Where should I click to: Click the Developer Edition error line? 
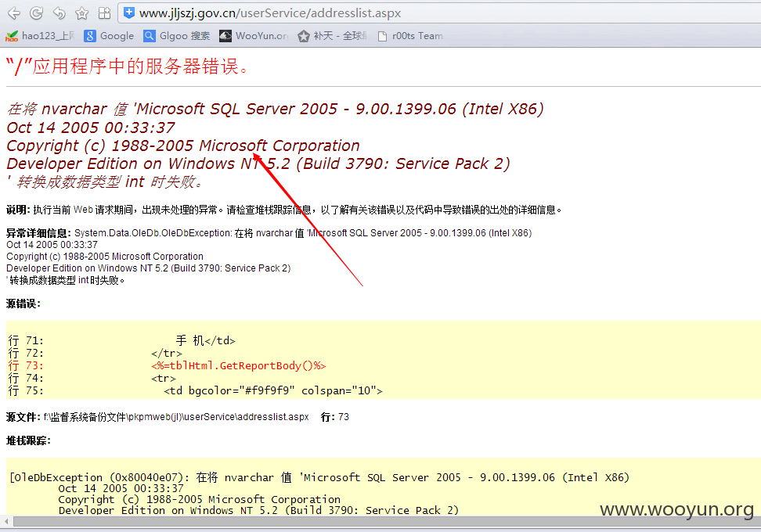point(258,164)
